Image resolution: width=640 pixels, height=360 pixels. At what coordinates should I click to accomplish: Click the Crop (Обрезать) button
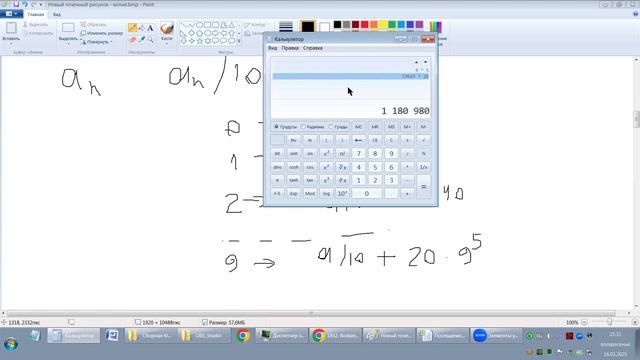tap(93, 24)
